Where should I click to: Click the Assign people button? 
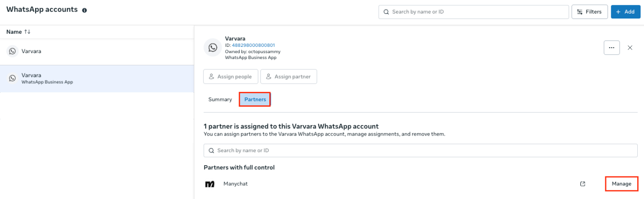pos(231,77)
